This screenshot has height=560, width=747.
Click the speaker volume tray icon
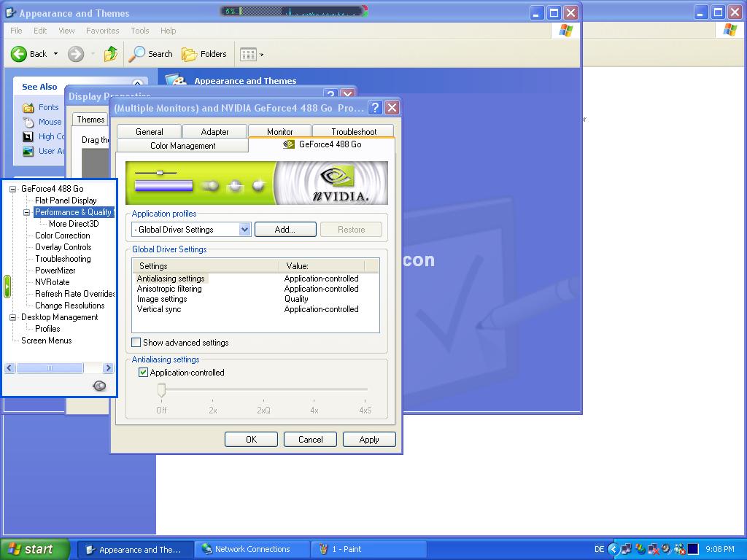666,549
